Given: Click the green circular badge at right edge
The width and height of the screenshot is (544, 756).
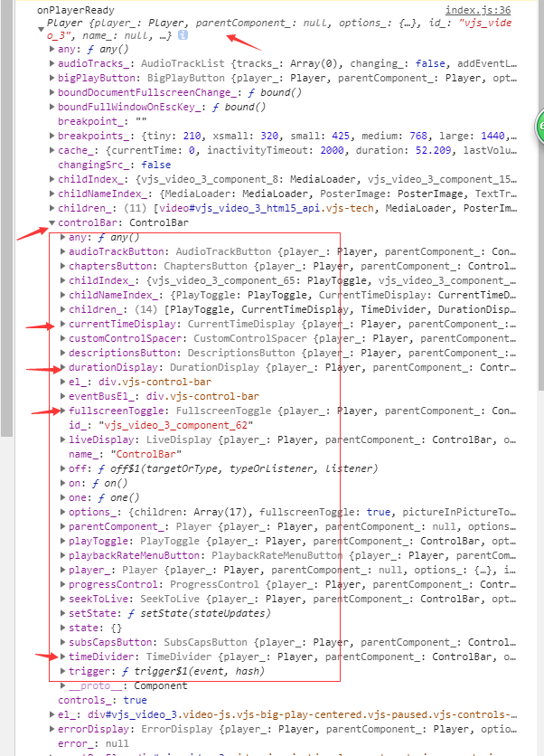Looking at the screenshot, I should click(539, 127).
